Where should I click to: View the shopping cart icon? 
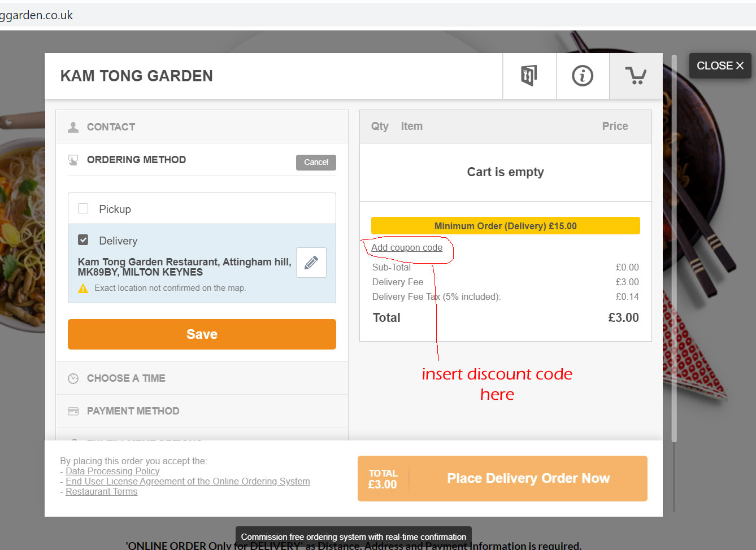pos(636,75)
